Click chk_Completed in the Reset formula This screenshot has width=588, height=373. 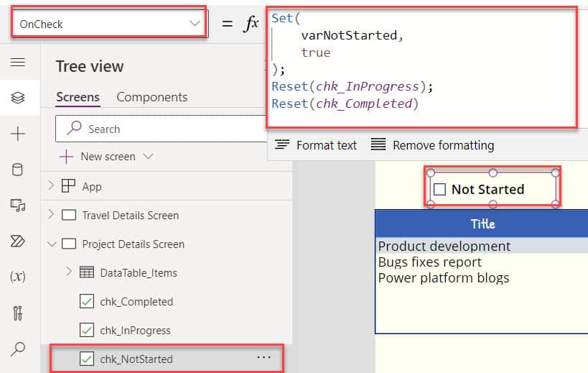[363, 103]
